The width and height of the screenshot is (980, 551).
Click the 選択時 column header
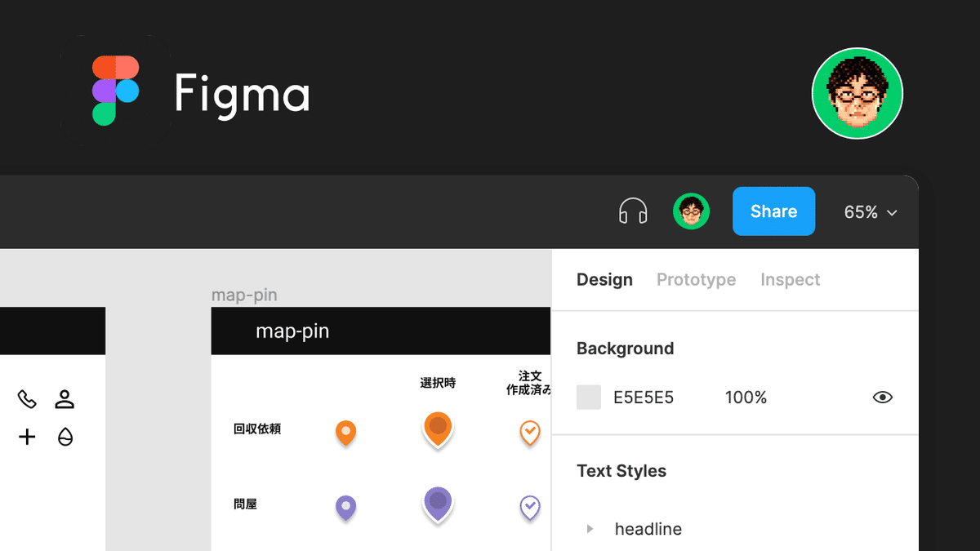(438, 383)
